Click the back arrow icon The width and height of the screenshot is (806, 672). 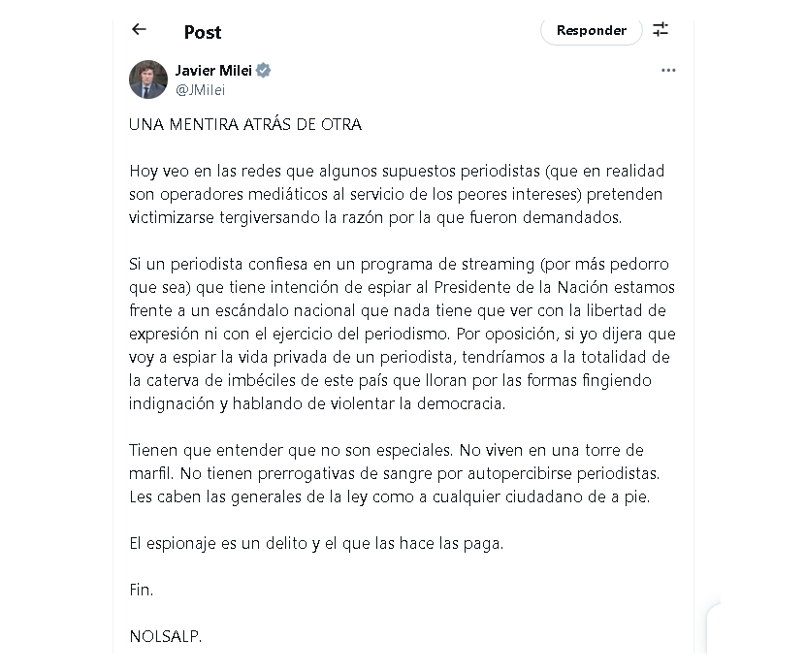pyautogui.click(x=139, y=29)
